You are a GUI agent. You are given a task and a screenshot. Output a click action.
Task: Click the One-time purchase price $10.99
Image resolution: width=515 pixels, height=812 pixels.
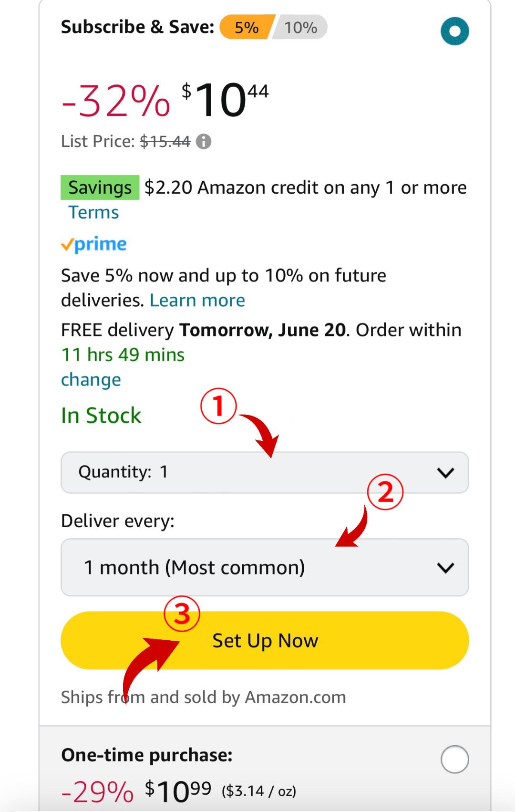coord(178,791)
